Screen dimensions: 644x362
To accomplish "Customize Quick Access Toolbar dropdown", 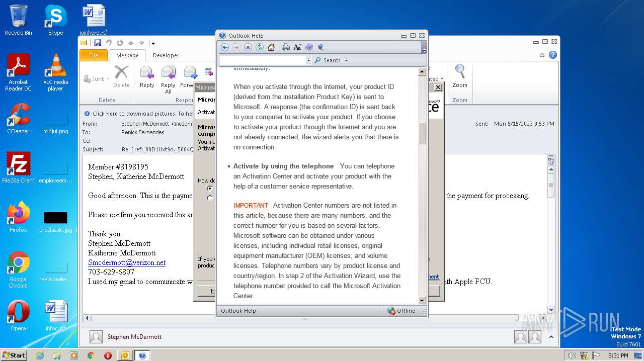I will pyautogui.click(x=152, y=43).
